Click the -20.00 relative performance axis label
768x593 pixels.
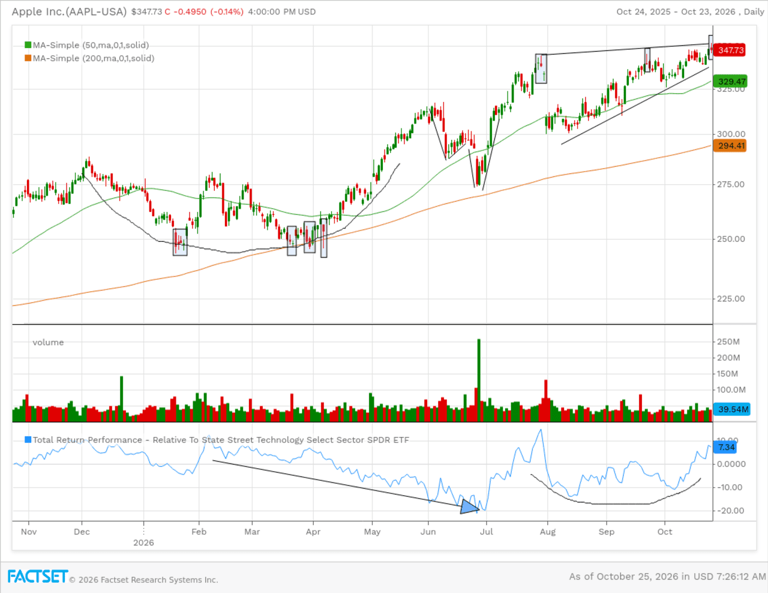click(x=729, y=511)
